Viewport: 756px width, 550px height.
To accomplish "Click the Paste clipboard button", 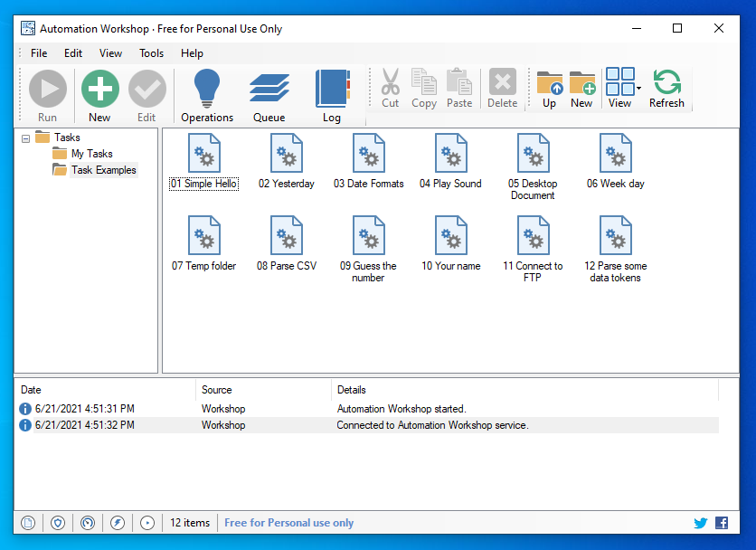I will point(459,89).
